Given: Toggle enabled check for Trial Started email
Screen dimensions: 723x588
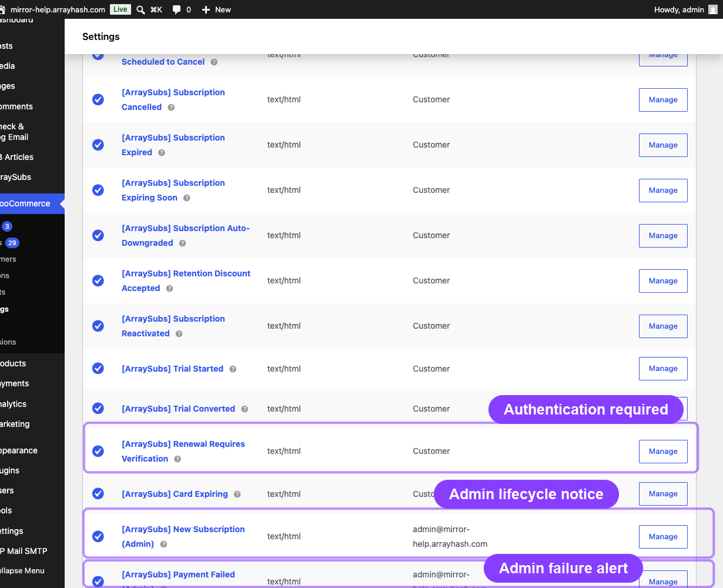Looking at the screenshot, I should (98, 368).
